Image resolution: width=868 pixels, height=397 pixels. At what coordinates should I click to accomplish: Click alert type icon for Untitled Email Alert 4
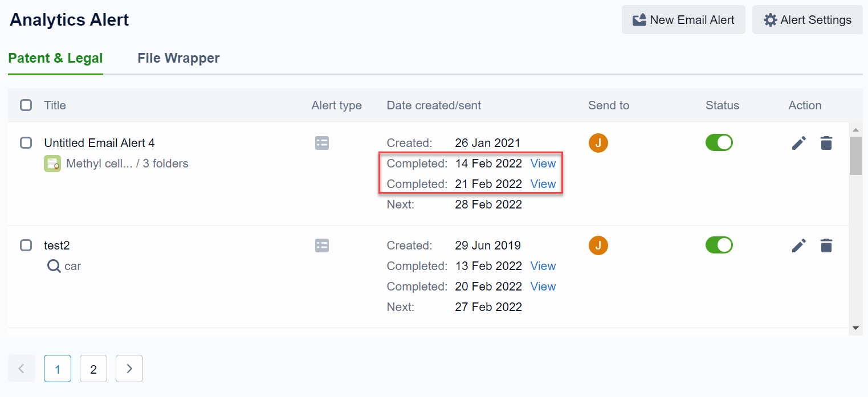click(322, 143)
